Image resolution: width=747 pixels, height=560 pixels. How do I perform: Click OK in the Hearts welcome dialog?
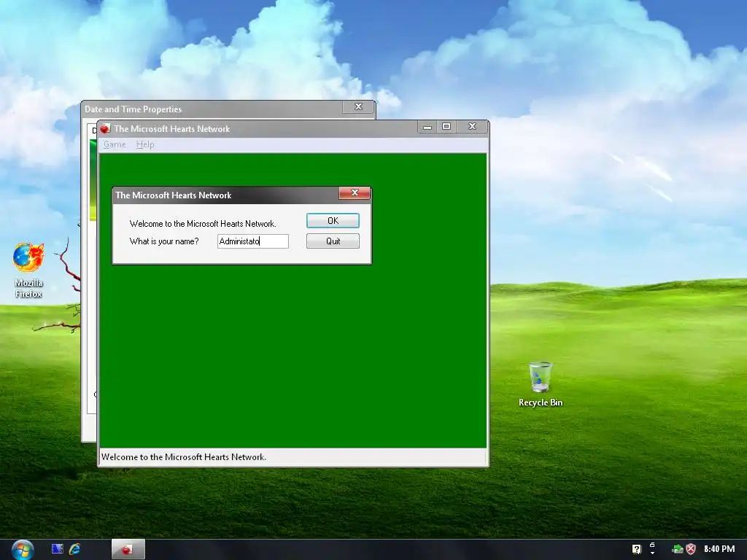coord(333,220)
